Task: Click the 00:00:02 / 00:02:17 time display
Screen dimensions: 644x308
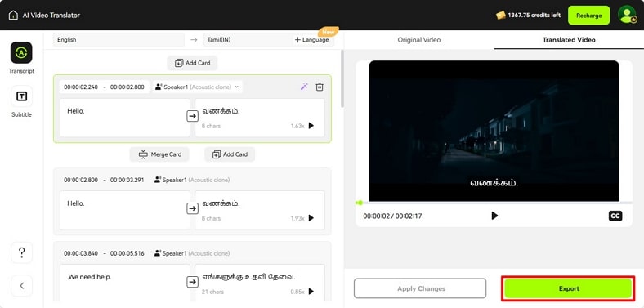Action: (x=392, y=216)
